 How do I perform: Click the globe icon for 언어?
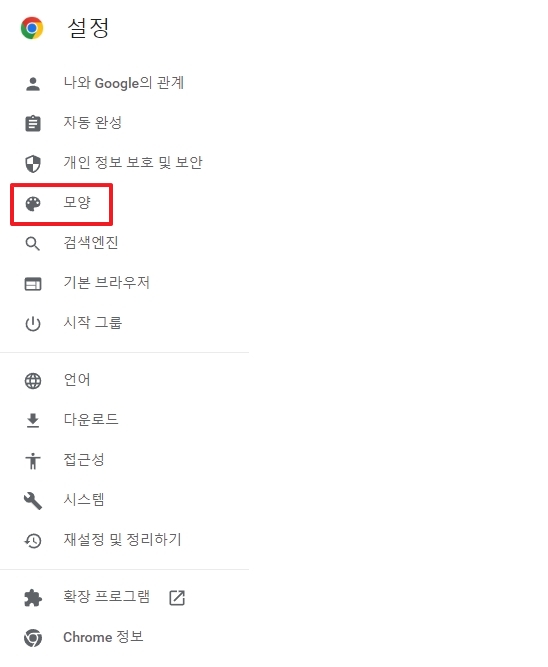click(x=33, y=381)
